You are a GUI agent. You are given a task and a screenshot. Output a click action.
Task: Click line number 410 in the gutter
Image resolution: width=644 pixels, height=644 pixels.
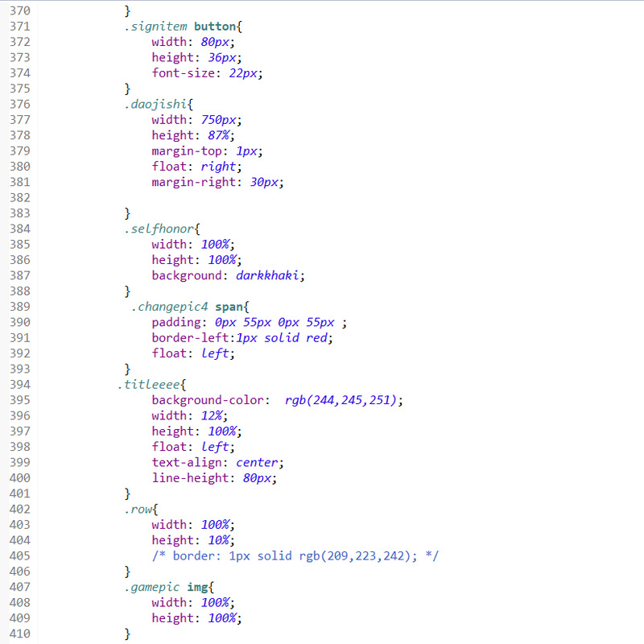[19, 634]
